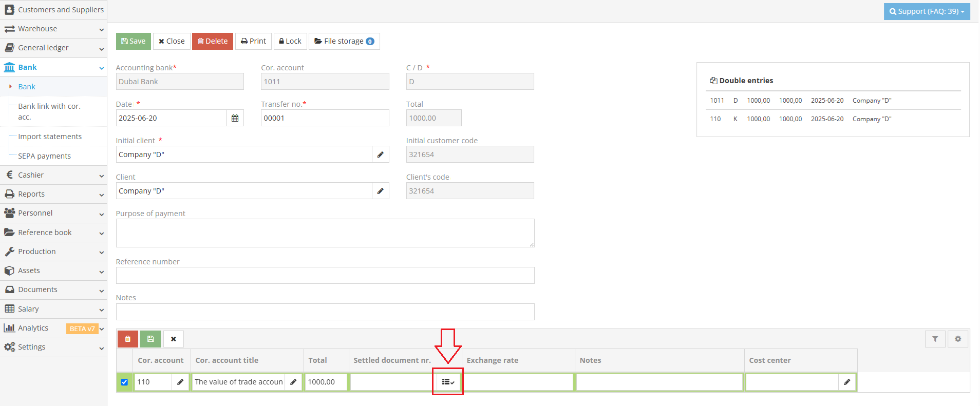Viewport: 980px width, 406px height.
Task: Open table settings gear icon
Action: (957, 339)
